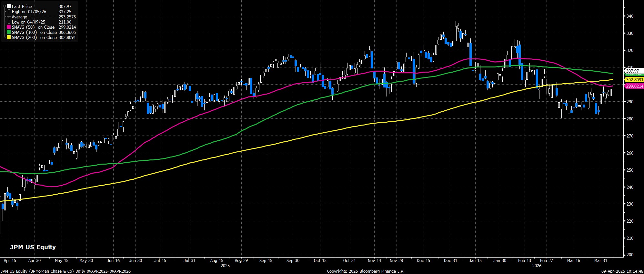Click the Jun 16 date axis label

coord(113,260)
